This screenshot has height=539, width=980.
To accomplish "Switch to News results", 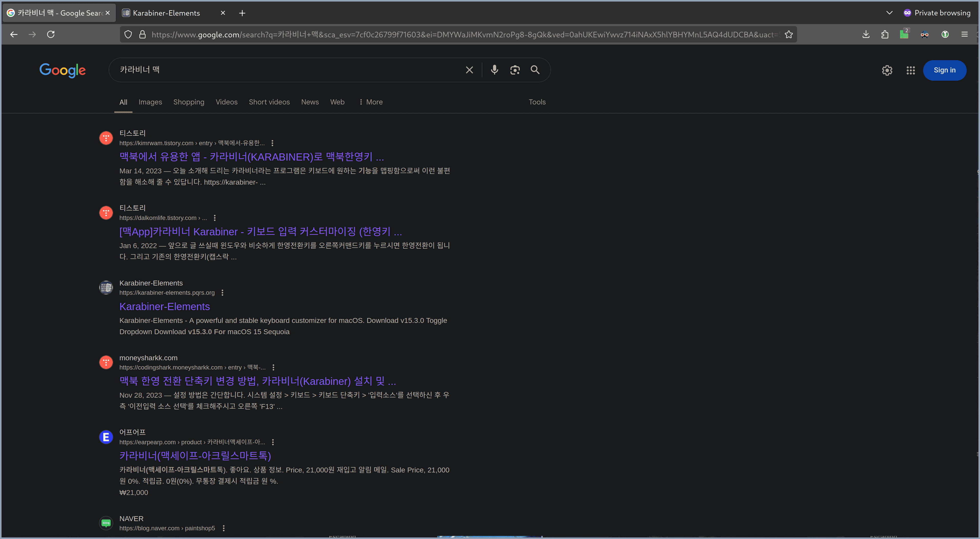I will click(x=310, y=102).
